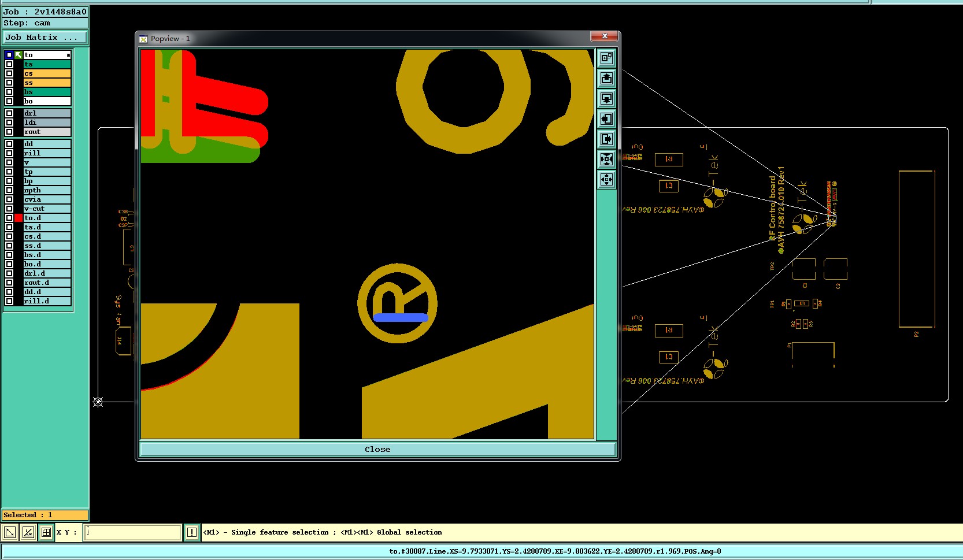Viewport: 963px width, 560px height.
Task: Toggle the 'ts' layer checkbox
Action: point(9,64)
